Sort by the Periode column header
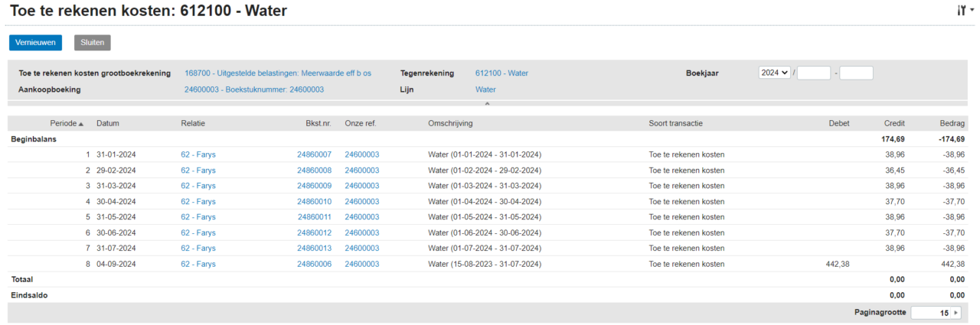The image size is (980, 325). coord(67,123)
